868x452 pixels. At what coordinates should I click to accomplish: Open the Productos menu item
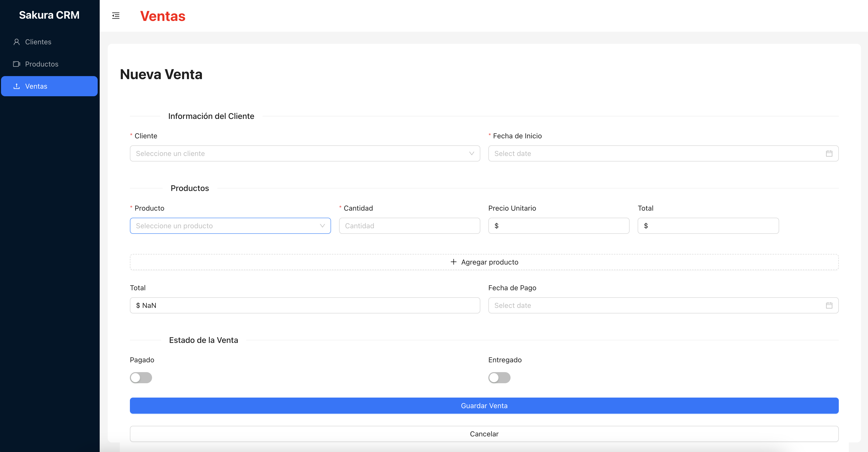click(x=42, y=64)
